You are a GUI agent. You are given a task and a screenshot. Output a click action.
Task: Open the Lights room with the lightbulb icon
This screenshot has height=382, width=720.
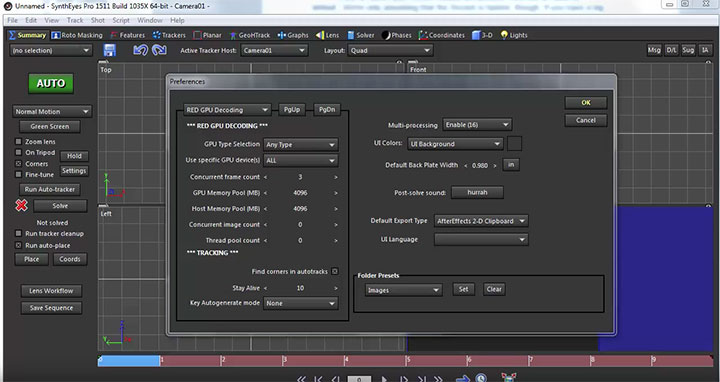514,35
